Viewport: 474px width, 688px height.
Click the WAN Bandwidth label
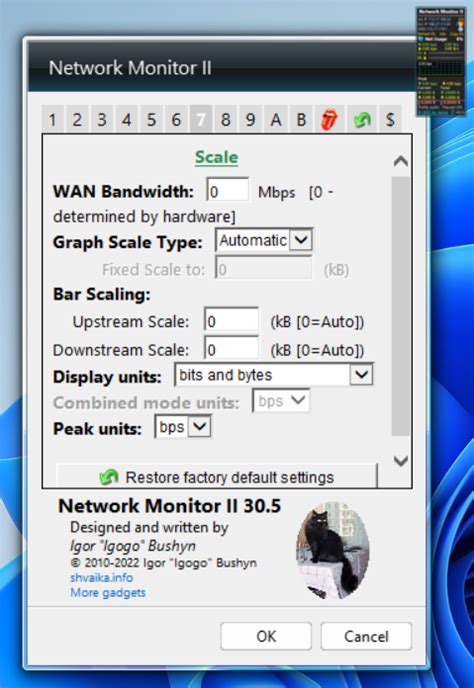click(x=123, y=192)
